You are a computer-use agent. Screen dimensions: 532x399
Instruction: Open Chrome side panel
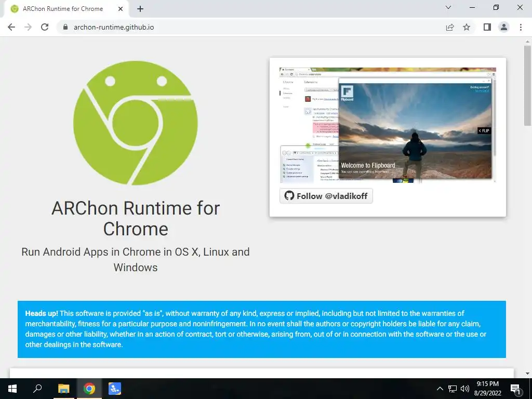click(487, 27)
